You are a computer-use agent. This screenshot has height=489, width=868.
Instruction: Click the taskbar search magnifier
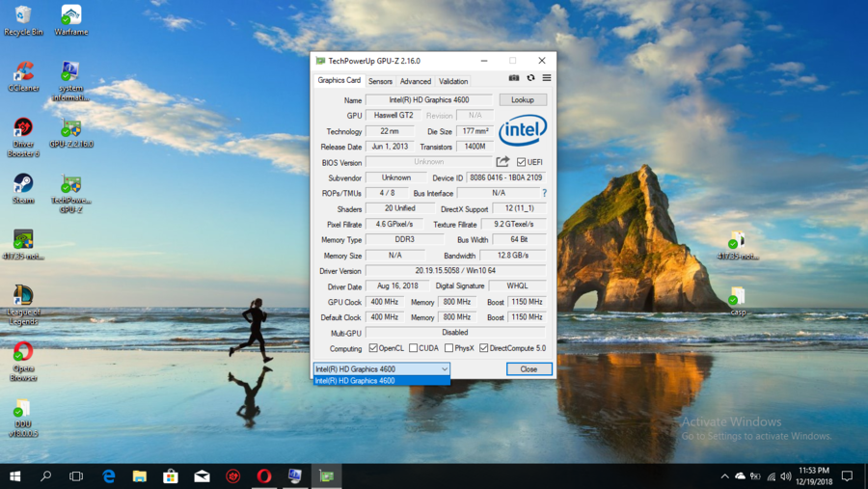point(46,475)
